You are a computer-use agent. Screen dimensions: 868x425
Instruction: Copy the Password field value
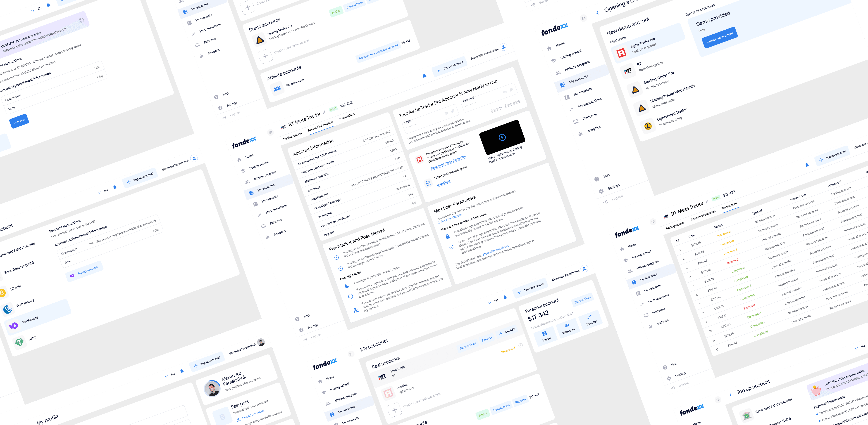pyautogui.click(x=511, y=90)
